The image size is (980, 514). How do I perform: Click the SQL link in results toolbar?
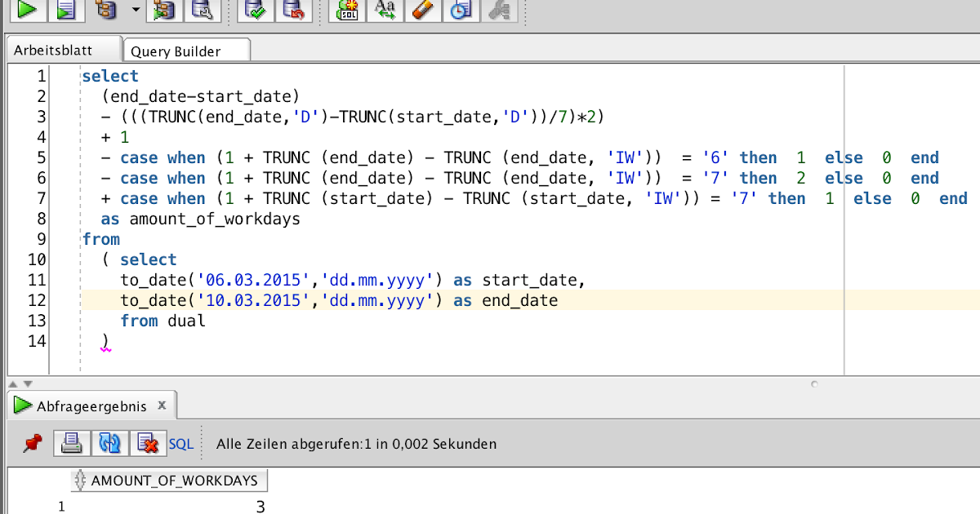180,443
